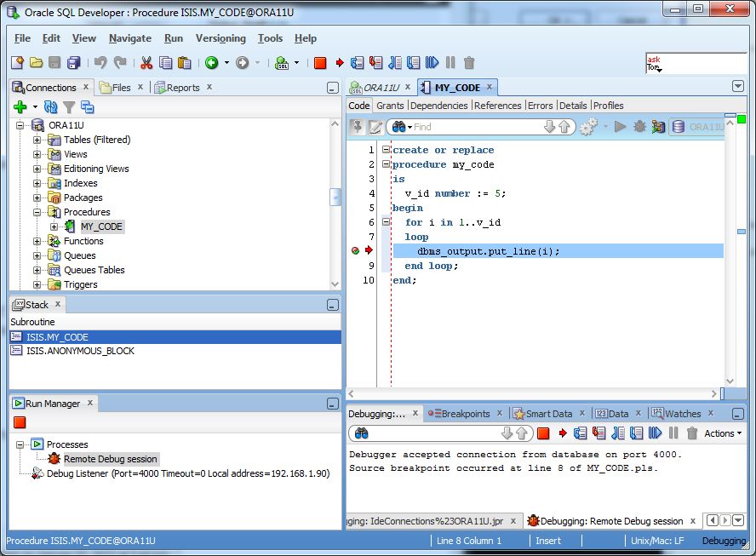756x556 pixels.
Task: Toggle read-only pencil icon in code toolbar
Action: point(375,127)
